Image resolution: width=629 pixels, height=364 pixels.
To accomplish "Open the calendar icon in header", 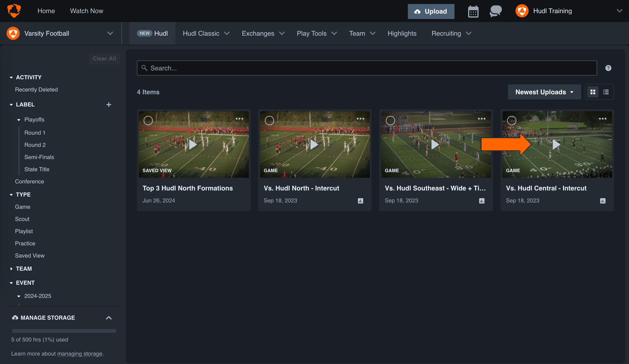I will coord(473,11).
